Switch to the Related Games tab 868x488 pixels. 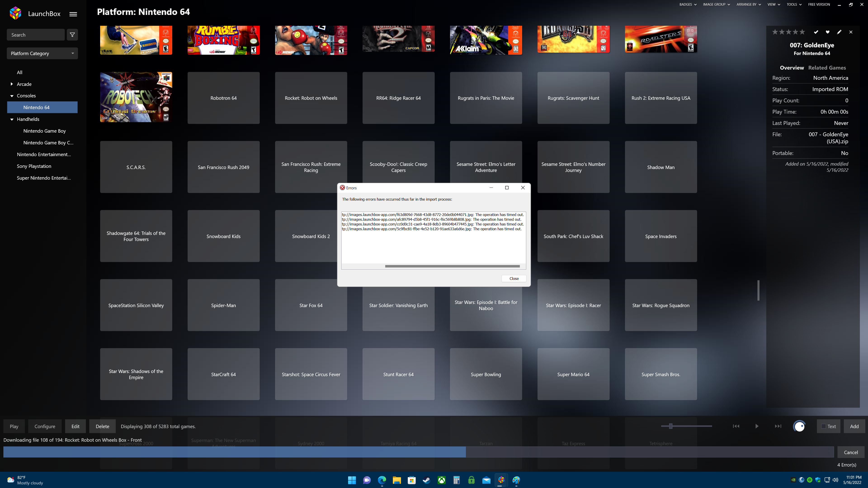click(827, 68)
